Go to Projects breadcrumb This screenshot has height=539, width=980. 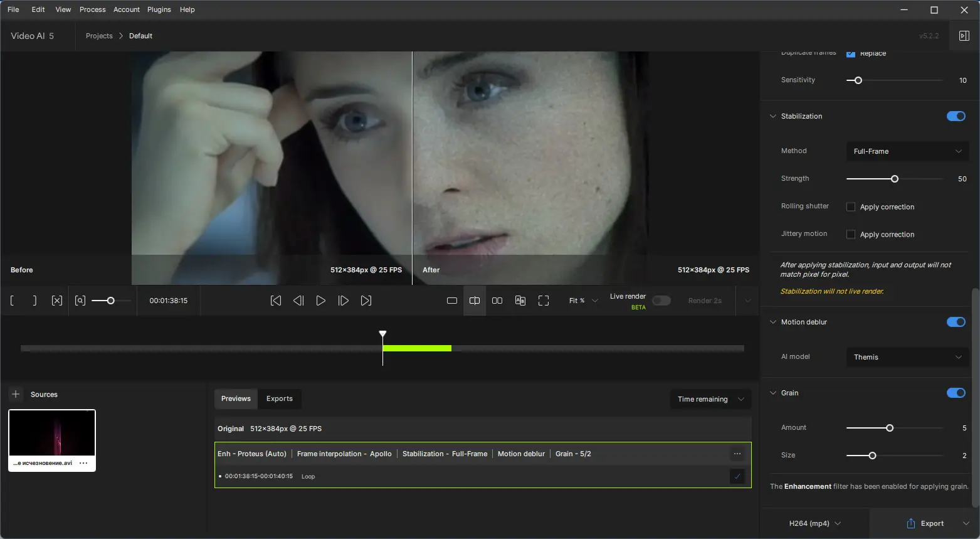[99, 36]
